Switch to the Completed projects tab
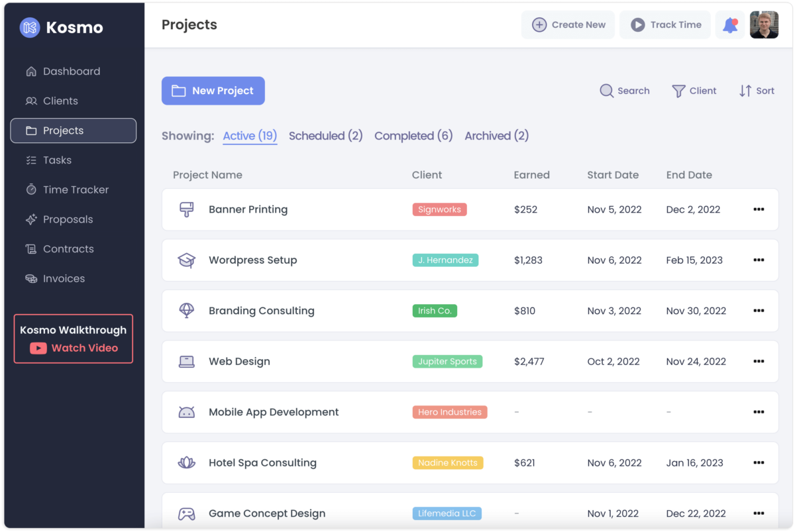This screenshot has width=795, height=532. coord(413,136)
